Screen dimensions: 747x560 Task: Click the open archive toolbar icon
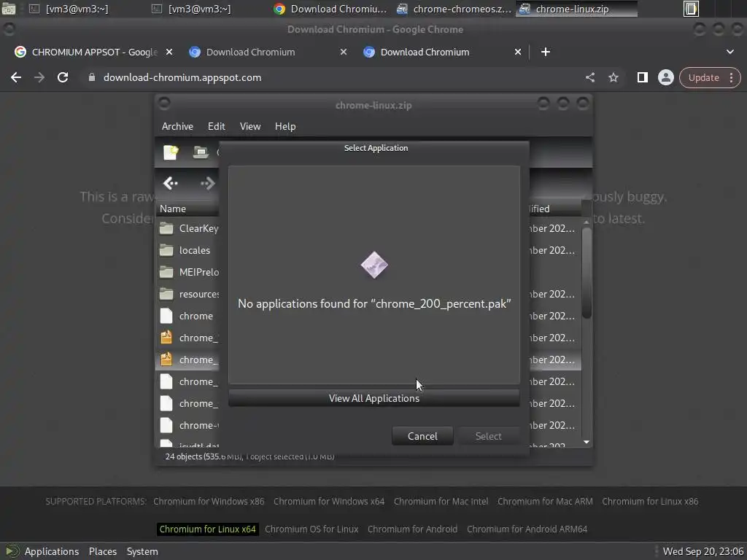tap(201, 152)
